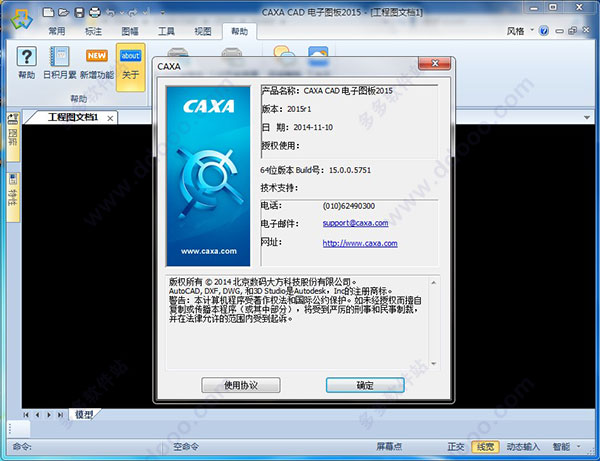Image resolution: width=600 pixels, height=461 pixels.
Task: Go to the last layout sheet
Action: 60,415
